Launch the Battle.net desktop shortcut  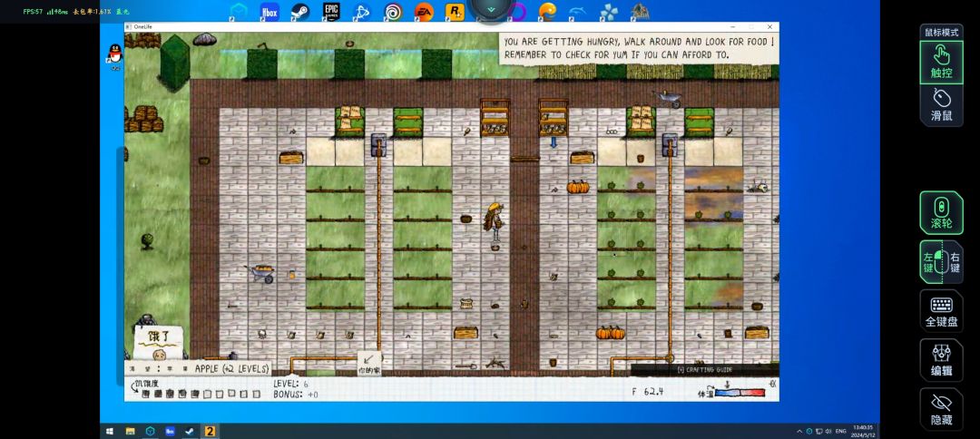pos(362,12)
